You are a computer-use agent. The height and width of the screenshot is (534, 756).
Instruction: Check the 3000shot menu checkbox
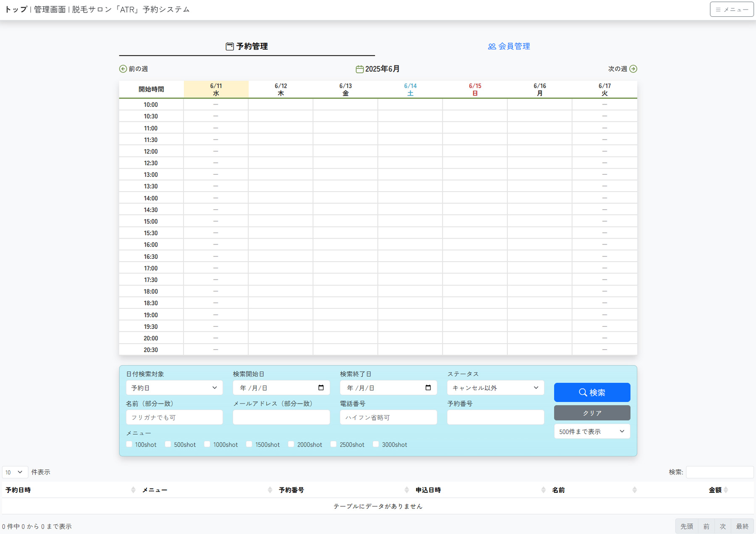[x=376, y=444]
